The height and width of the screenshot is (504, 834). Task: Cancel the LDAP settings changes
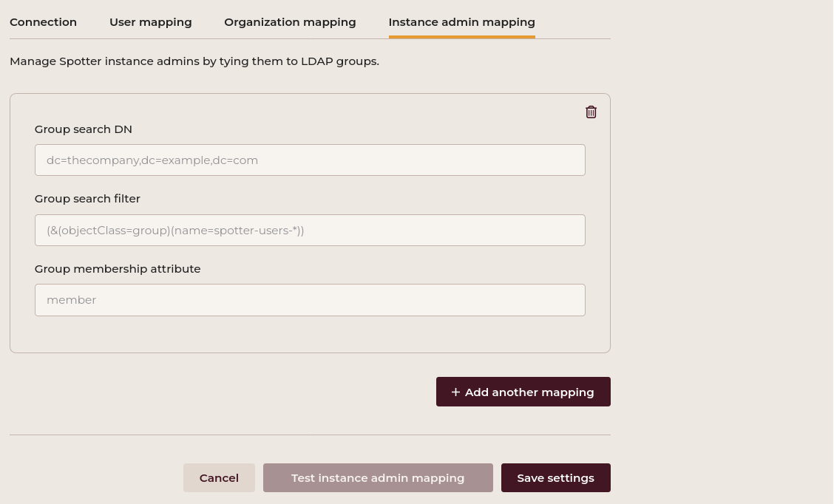click(219, 478)
